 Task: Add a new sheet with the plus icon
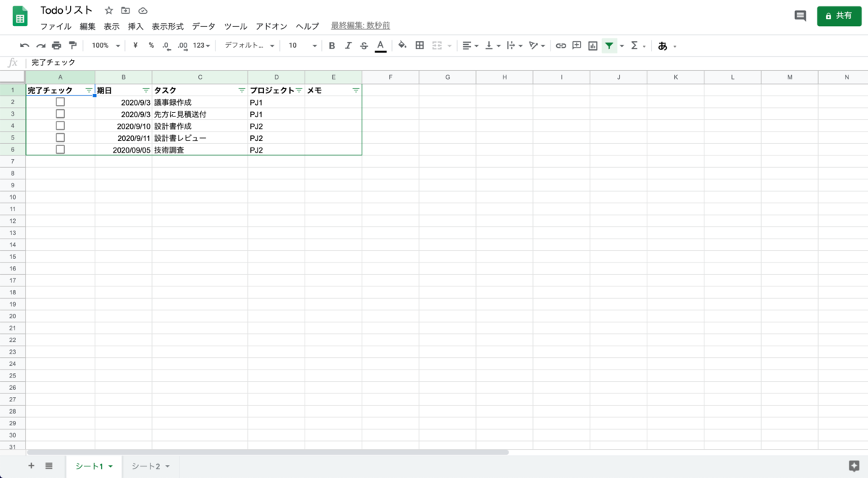coord(31,466)
